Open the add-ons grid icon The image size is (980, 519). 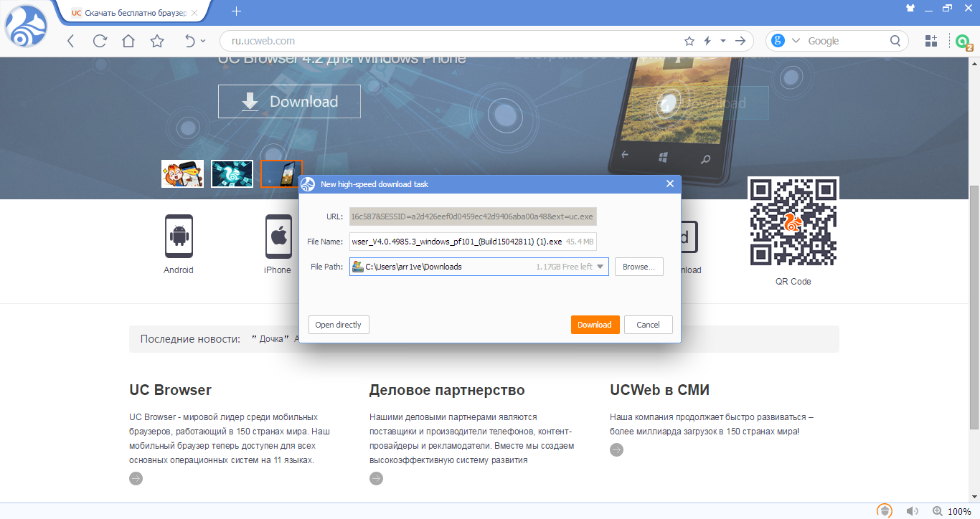pos(931,41)
